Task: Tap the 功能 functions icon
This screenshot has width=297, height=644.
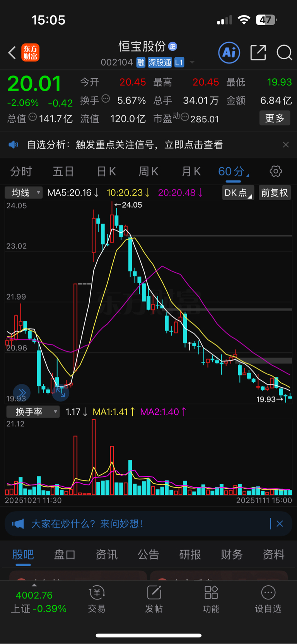Action: coord(211,599)
